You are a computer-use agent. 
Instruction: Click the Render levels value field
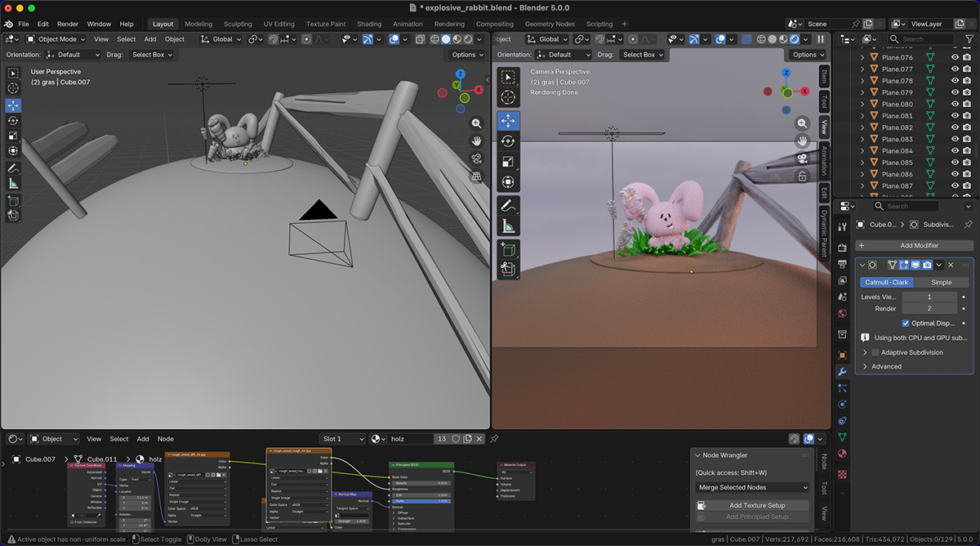click(x=929, y=309)
